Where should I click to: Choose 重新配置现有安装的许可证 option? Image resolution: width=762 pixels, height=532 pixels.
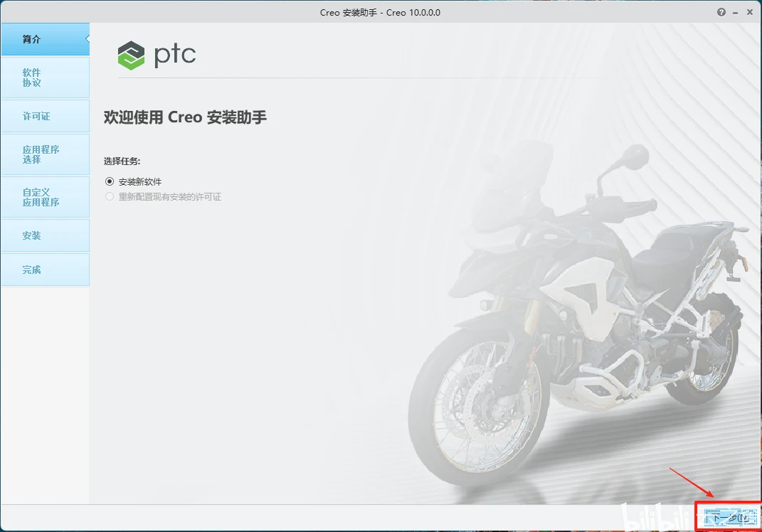coord(109,197)
